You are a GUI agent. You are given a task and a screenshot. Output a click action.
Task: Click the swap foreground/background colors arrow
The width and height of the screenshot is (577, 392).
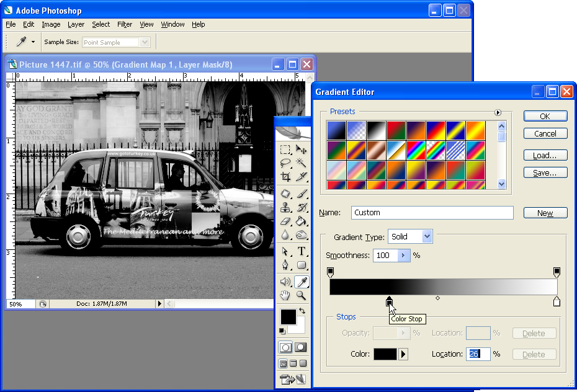[x=302, y=311]
